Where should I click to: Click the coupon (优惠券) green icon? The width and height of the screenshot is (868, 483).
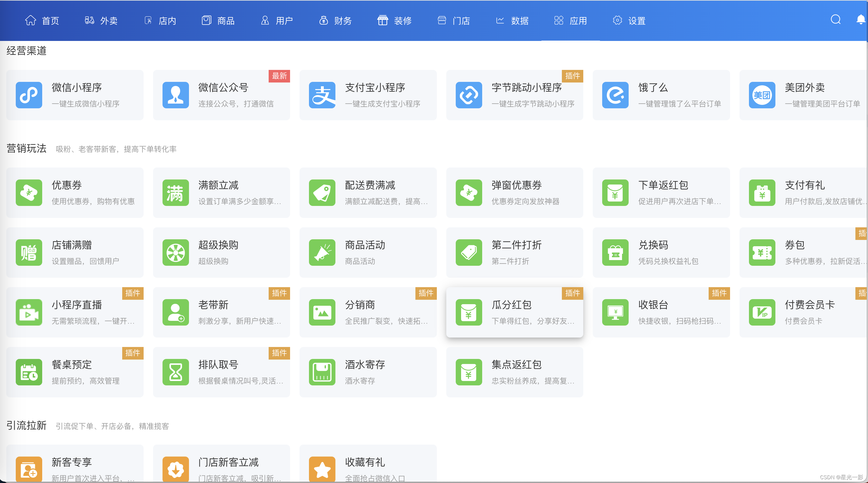click(x=29, y=193)
